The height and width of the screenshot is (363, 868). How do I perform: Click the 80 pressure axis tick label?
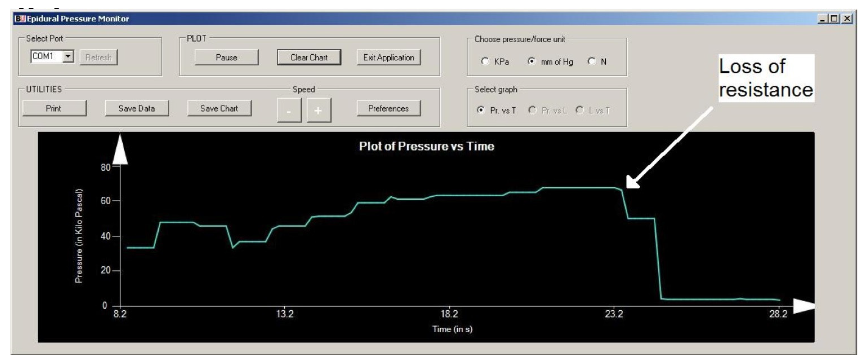point(105,167)
